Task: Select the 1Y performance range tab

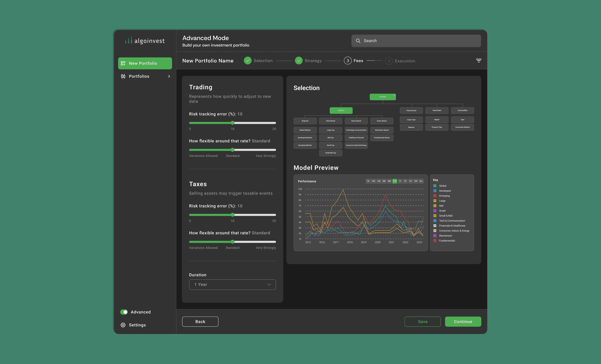Action: click(x=400, y=181)
